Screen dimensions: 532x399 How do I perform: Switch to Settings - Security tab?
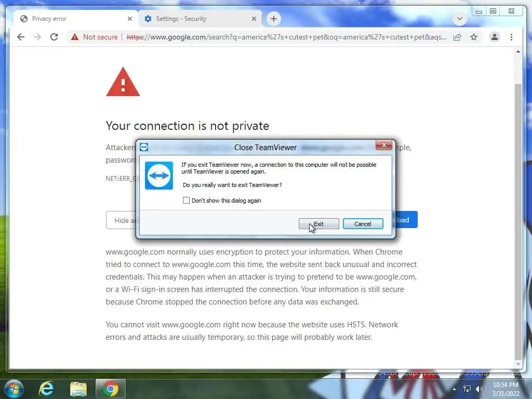click(x=200, y=19)
